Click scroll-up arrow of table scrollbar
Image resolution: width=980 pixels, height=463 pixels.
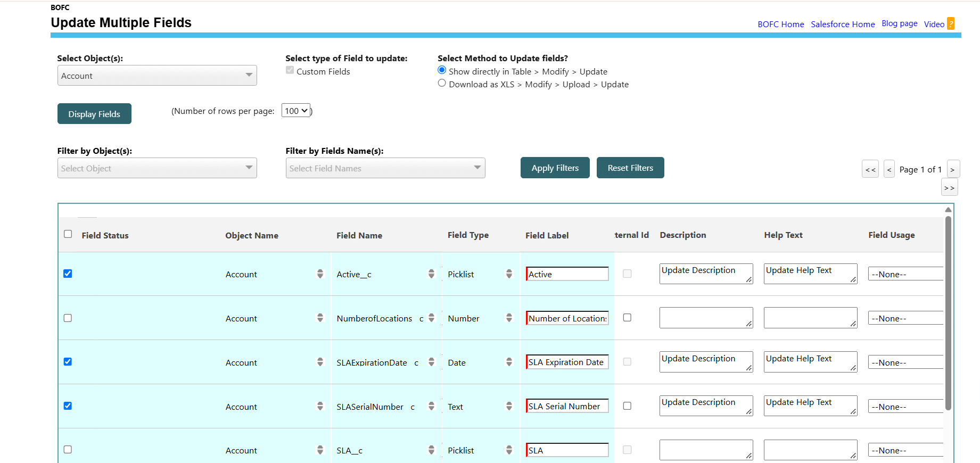click(948, 210)
